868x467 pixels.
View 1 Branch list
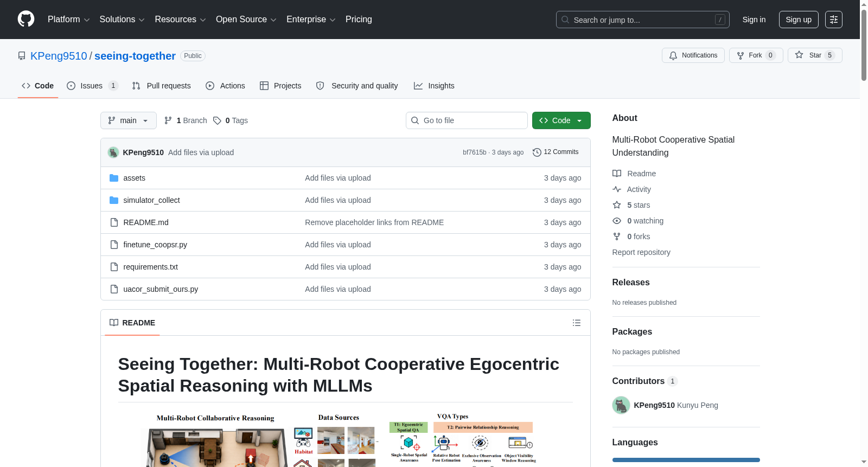186,120
